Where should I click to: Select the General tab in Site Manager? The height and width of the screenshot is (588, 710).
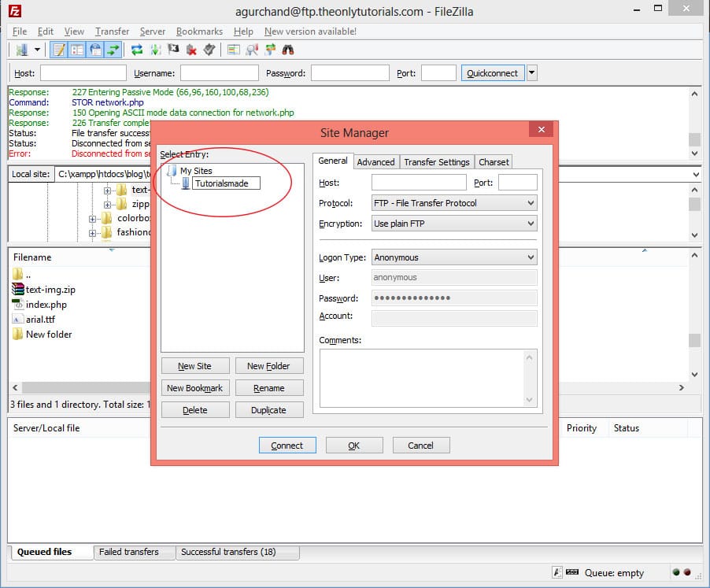pos(333,161)
